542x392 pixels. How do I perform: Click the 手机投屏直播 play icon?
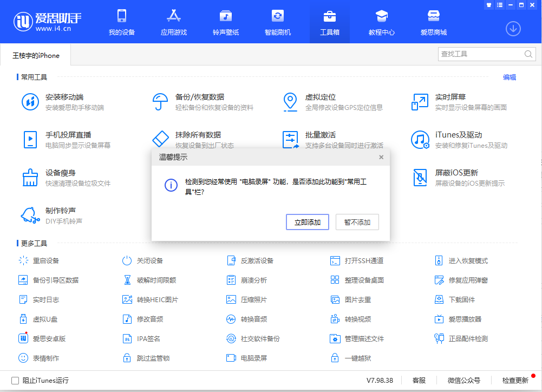[x=30, y=140]
